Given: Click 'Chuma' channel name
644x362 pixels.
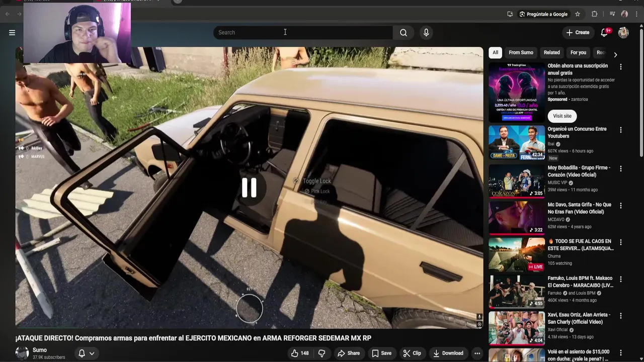Looking at the screenshot, I should coord(554,256).
